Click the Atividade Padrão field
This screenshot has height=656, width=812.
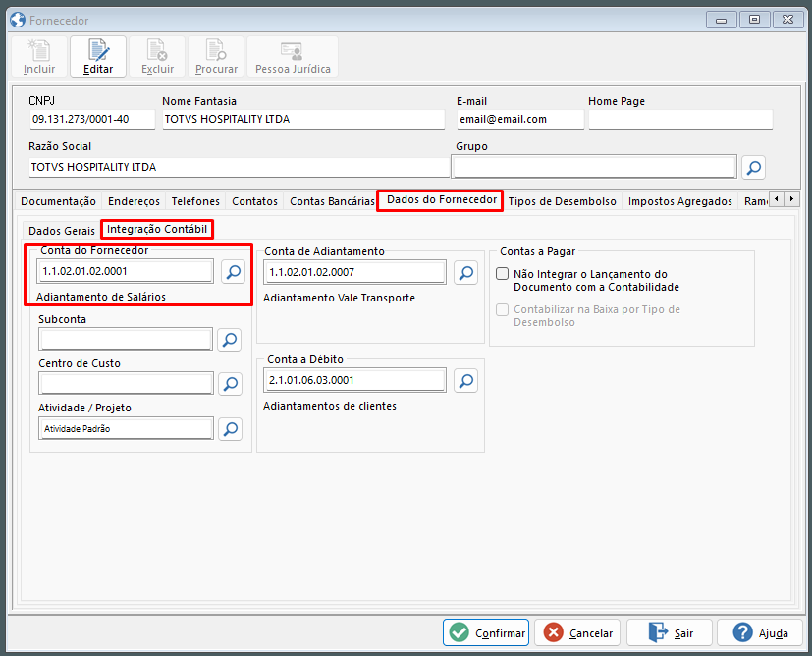coord(126,429)
